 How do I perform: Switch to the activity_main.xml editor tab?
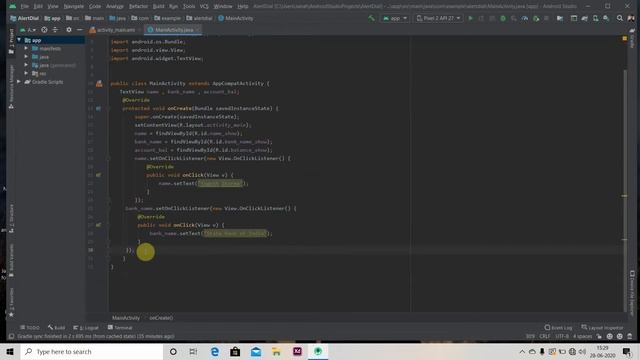click(112, 30)
